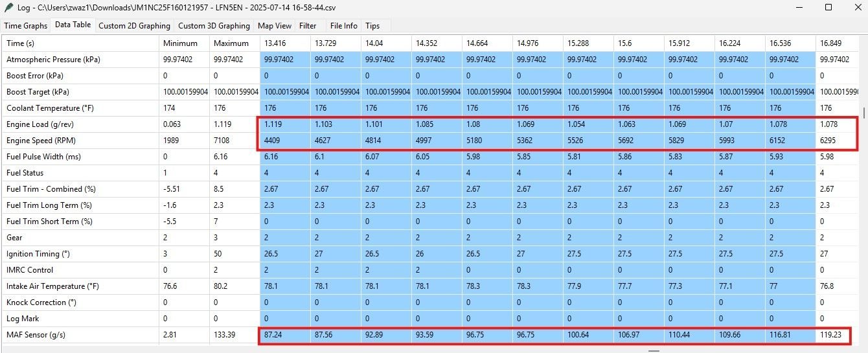Open the Custom 2D Graphing tab
The width and height of the screenshot is (868, 353).
tap(134, 26)
